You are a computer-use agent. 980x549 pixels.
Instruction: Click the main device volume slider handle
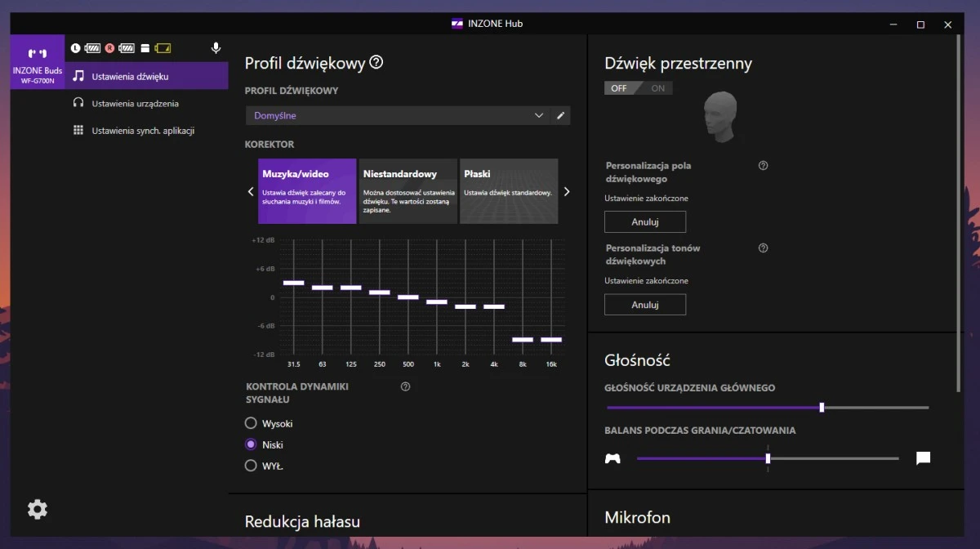[x=822, y=408]
